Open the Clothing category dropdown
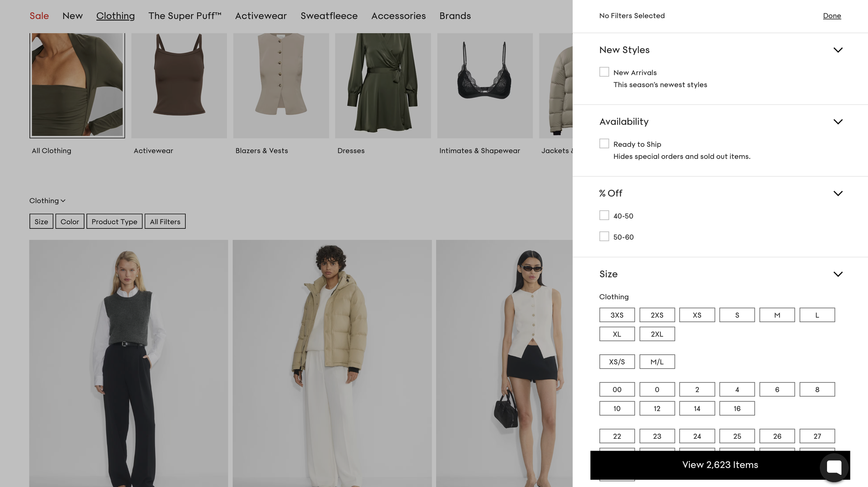This screenshot has height=487, width=868. pyautogui.click(x=47, y=201)
